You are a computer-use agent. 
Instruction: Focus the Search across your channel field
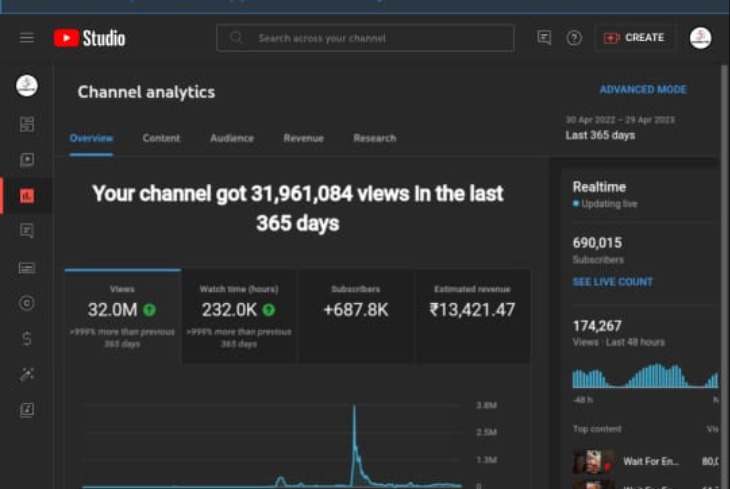[365, 38]
